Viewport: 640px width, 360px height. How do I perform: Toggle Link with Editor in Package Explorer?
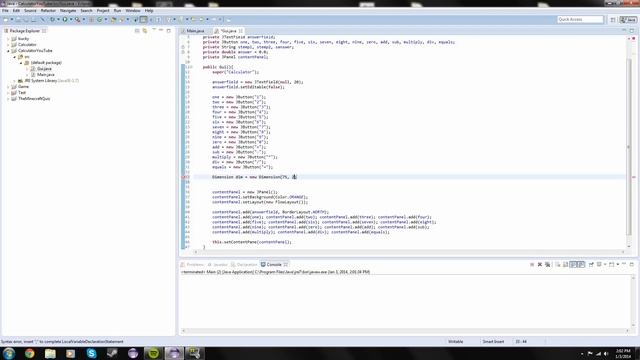(x=145, y=31)
